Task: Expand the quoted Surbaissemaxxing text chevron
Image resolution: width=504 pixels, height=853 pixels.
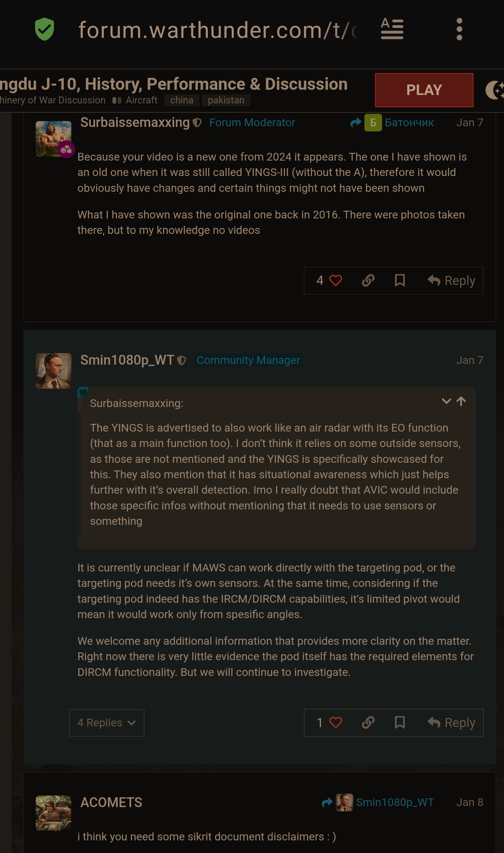Action: tap(446, 401)
